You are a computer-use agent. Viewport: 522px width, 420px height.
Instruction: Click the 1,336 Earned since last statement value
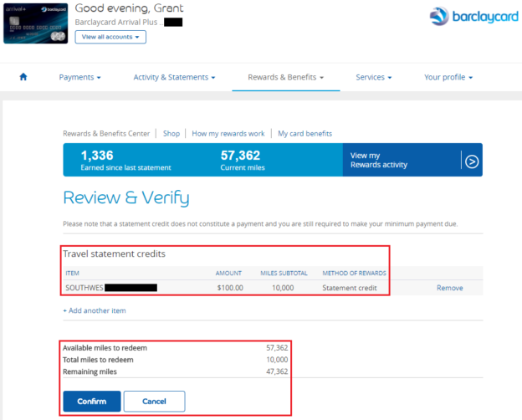coord(97,156)
